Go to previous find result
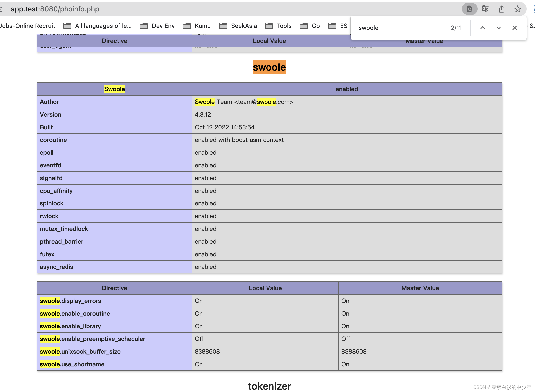The image size is (535, 392). [x=482, y=28]
